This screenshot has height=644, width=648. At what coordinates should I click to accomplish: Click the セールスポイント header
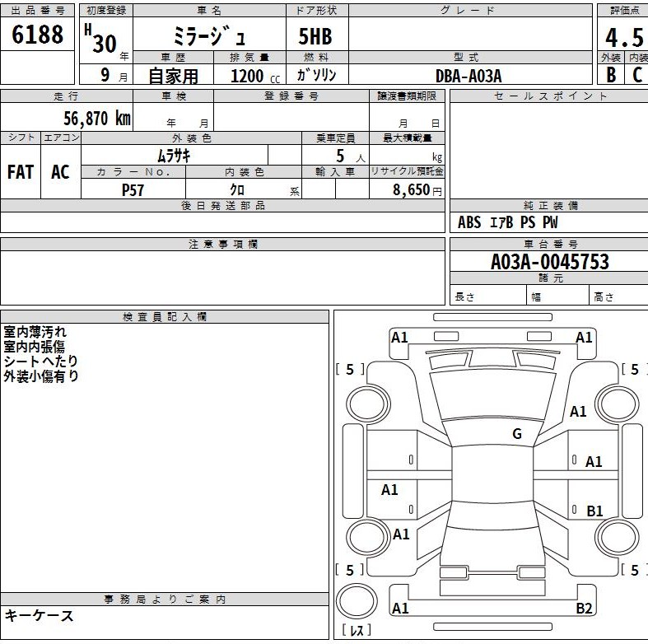[550, 96]
